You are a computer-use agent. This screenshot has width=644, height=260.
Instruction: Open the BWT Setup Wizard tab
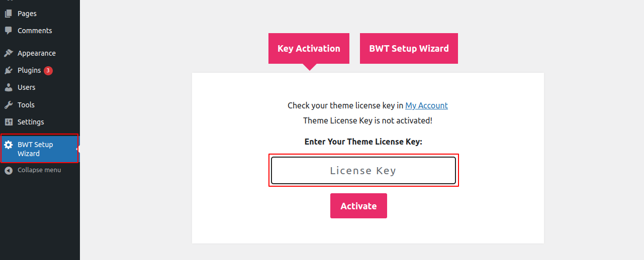point(409,49)
